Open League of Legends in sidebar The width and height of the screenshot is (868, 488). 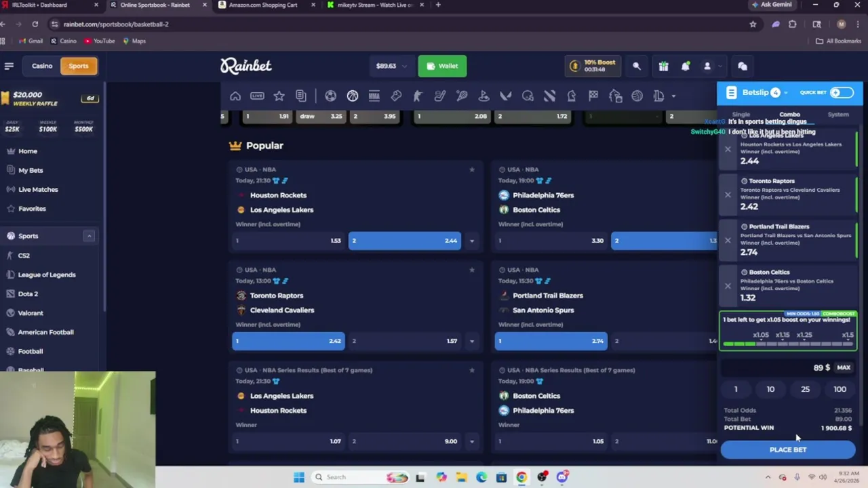[46, 274]
